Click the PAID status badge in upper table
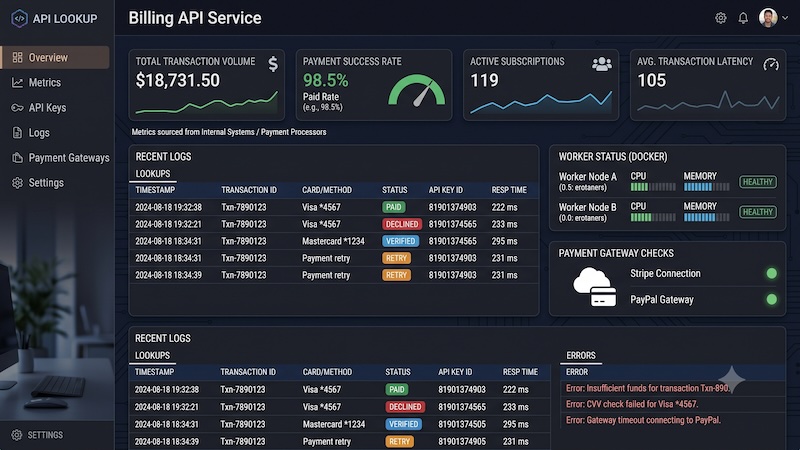 coord(393,207)
